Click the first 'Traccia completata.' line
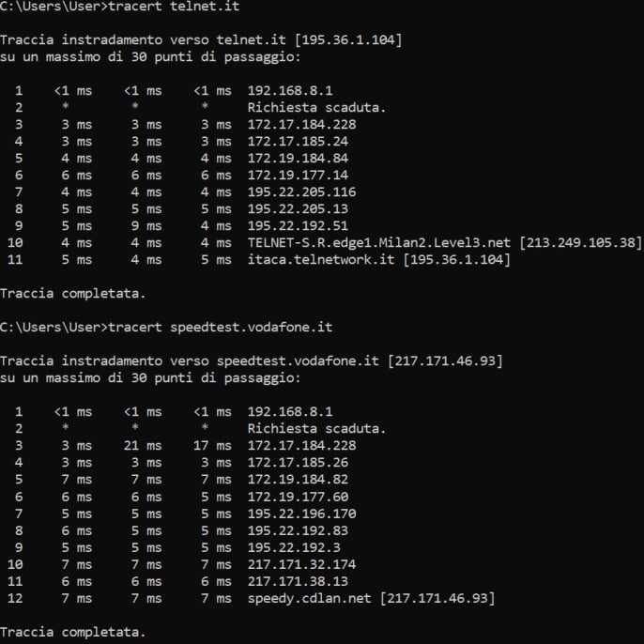 pyautogui.click(x=72, y=293)
